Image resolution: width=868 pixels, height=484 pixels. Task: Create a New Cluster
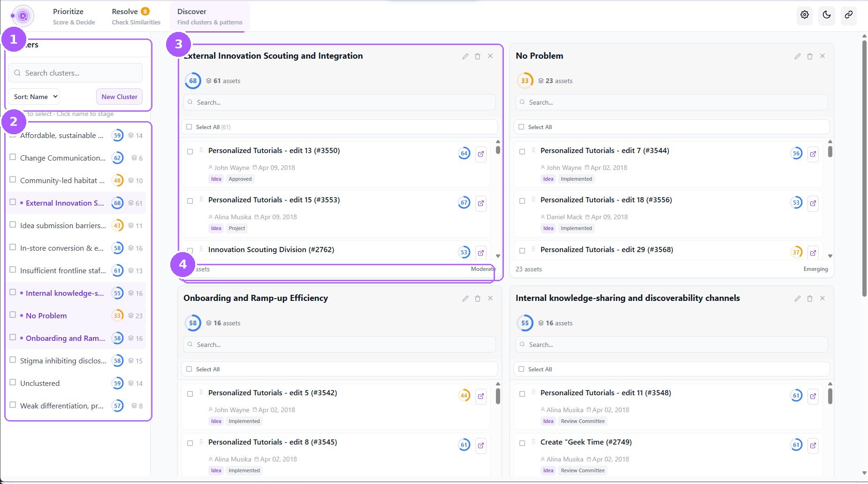pos(119,97)
